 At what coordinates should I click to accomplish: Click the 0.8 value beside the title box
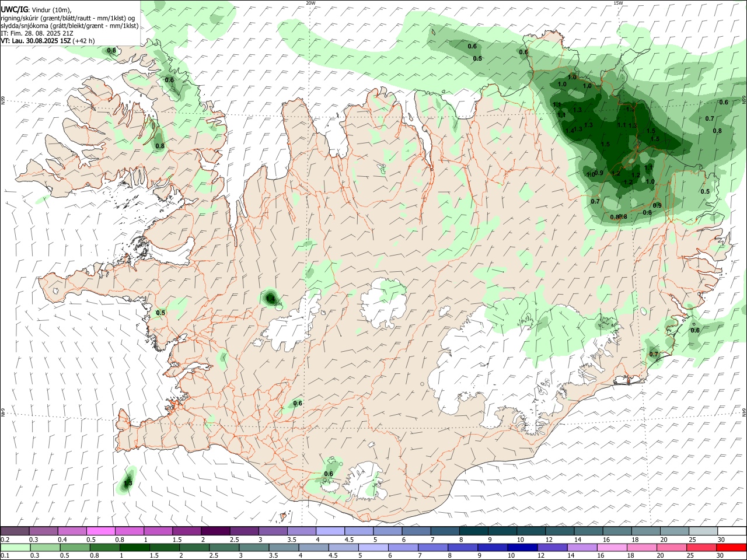click(111, 51)
